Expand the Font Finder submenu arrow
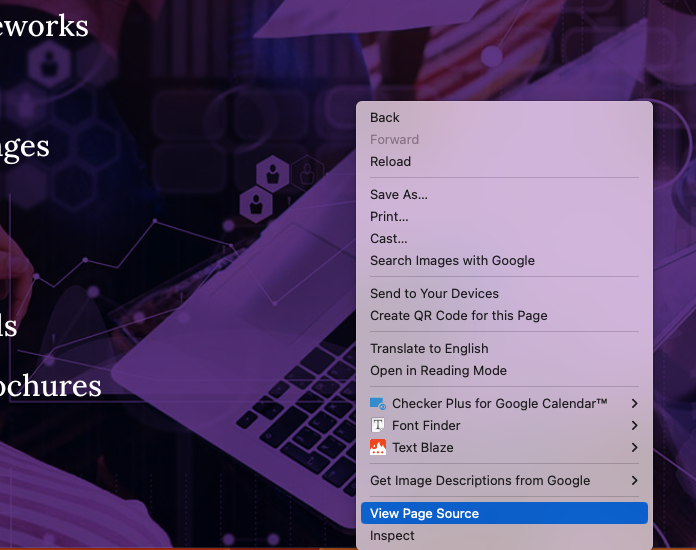696x550 pixels. (635, 426)
